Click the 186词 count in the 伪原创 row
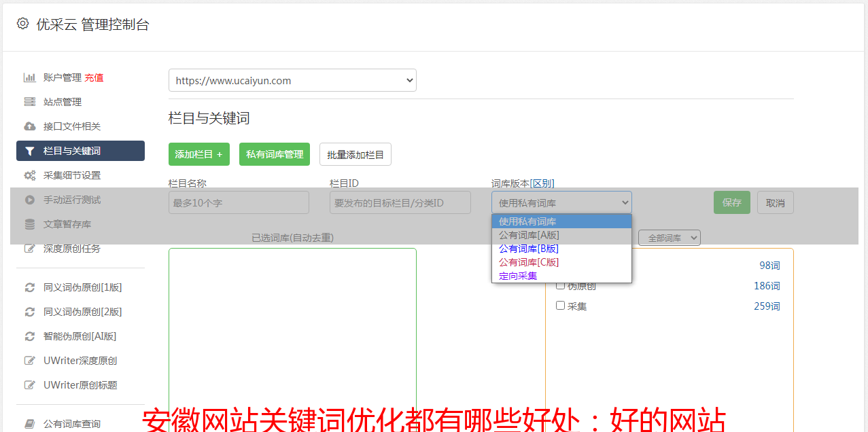This screenshot has height=432, width=868. [767, 286]
